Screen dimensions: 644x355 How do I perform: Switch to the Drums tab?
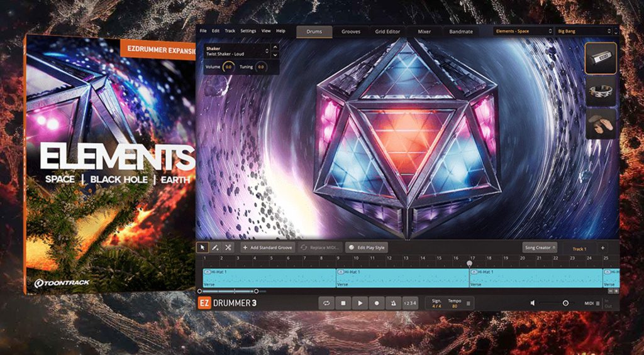tap(314, 31)
